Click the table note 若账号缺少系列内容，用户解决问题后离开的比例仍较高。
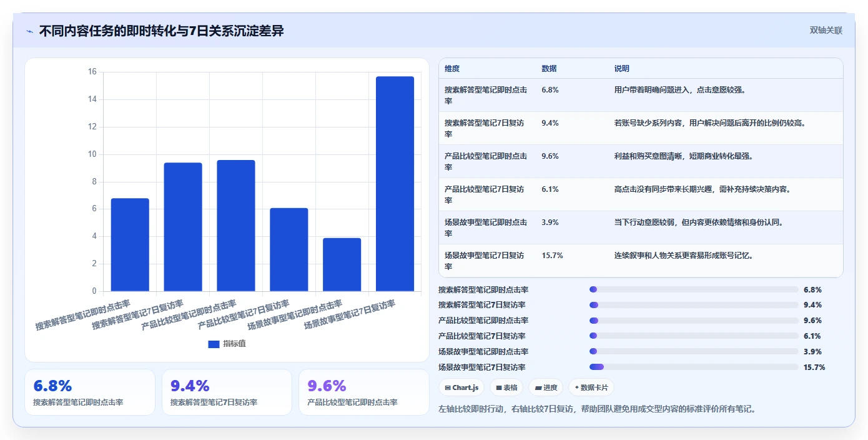This screenshot has height=440, width=868. [711, 123]
